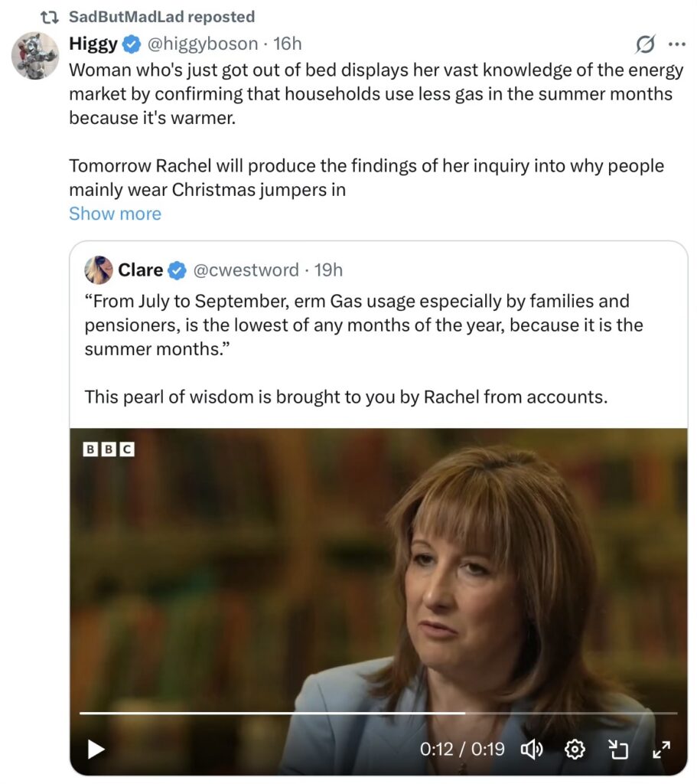
Task: Open video settings gear
Action: point(575,749)
